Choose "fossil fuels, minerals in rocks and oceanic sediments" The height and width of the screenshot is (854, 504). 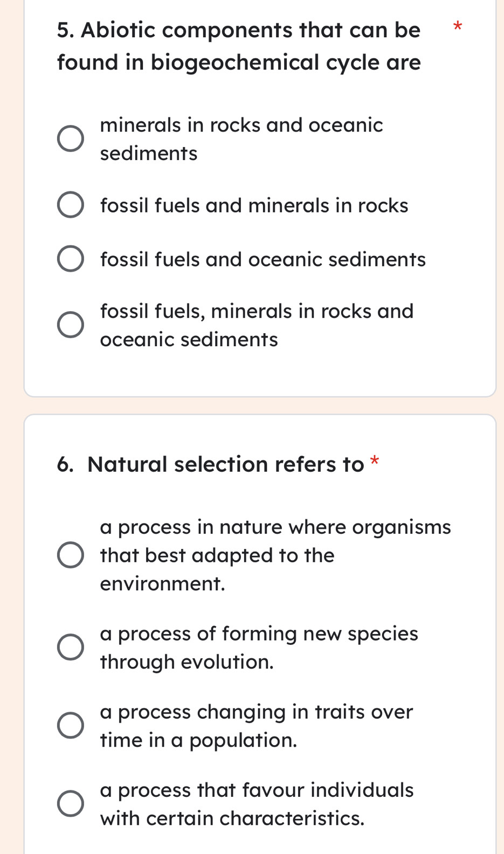click(x=70, y=325)
